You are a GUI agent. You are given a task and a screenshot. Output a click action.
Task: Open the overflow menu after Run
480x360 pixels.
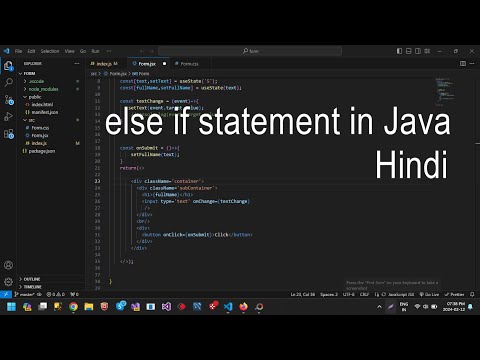click(x=109, y=51)
